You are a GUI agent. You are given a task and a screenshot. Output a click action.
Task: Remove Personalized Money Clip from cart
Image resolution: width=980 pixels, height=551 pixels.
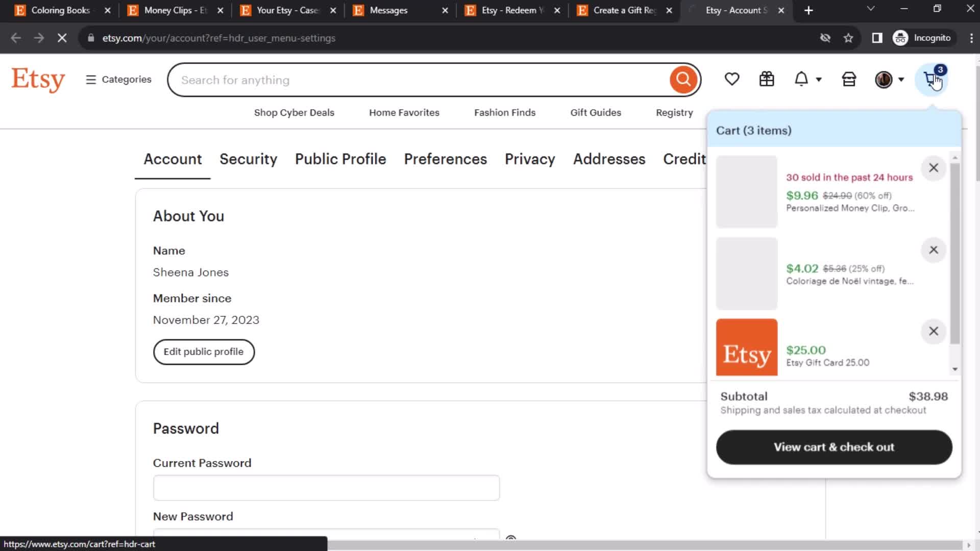click(x=934, y=167)
